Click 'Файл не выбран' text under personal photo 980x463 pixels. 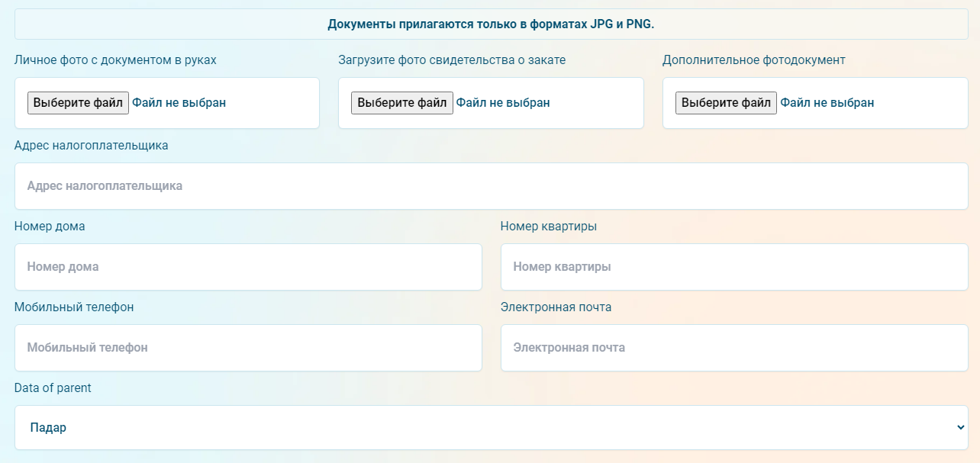(x=179, y=103)
